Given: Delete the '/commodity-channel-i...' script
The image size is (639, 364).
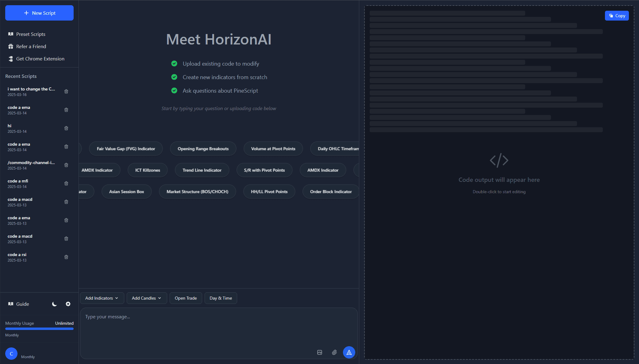Looking at the screenshot, I should (66, 165).
